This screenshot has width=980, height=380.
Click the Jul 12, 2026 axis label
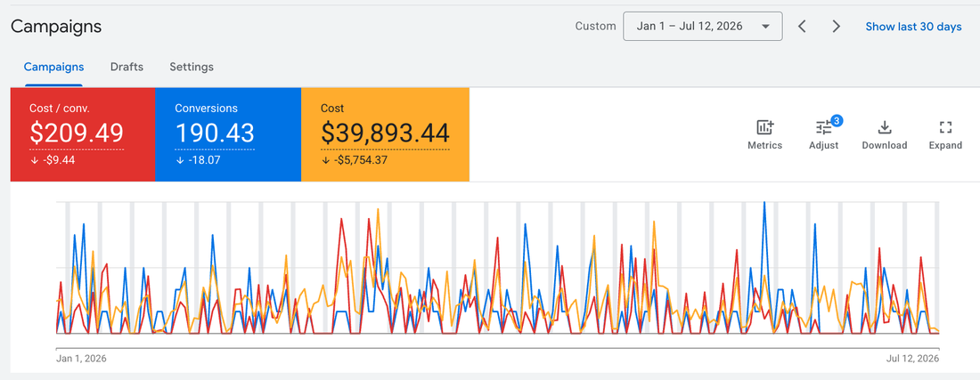pos(913,359)
